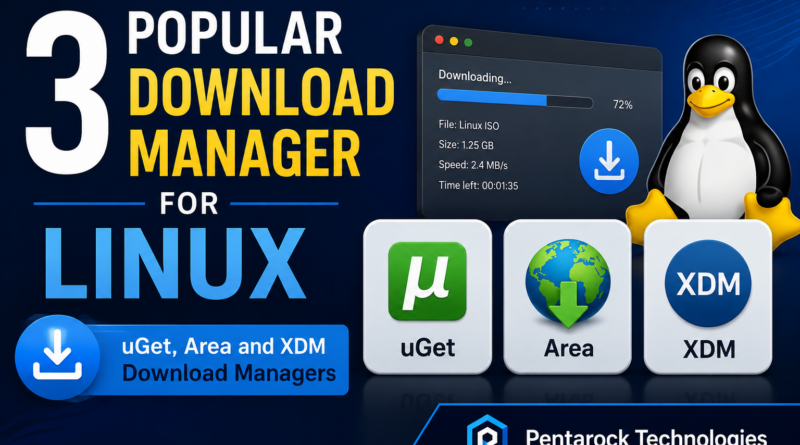Click the white 'POPULAR' heading word

(x=235, y=33)
